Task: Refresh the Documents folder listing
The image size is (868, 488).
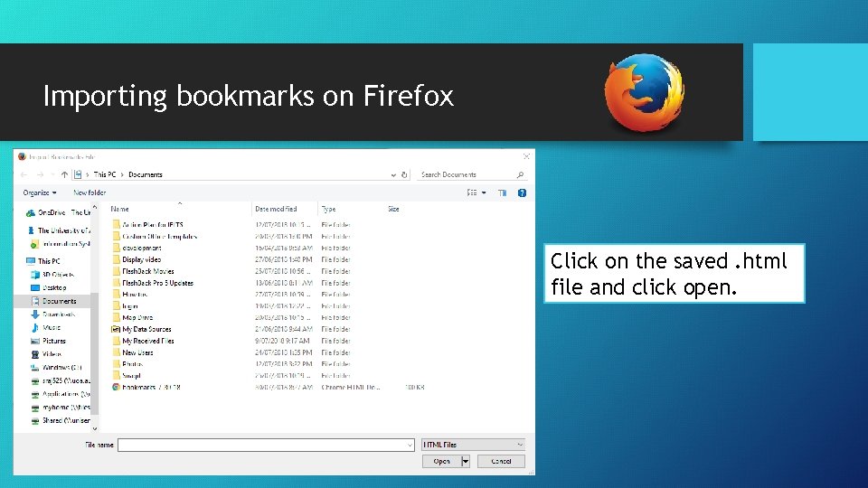Action: click(404, 174)
